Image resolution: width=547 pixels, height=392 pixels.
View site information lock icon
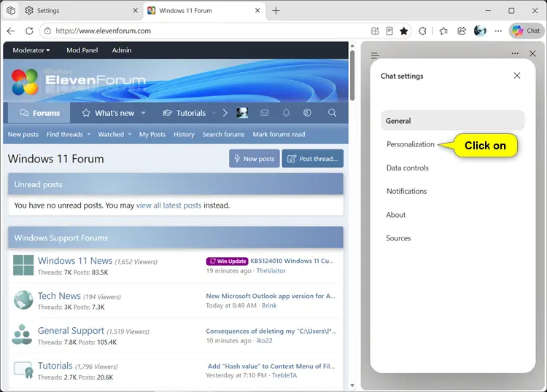(x=48, y=31)
